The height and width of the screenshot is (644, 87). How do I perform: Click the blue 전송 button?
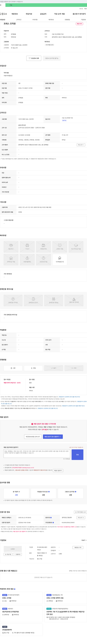[77, 455]
